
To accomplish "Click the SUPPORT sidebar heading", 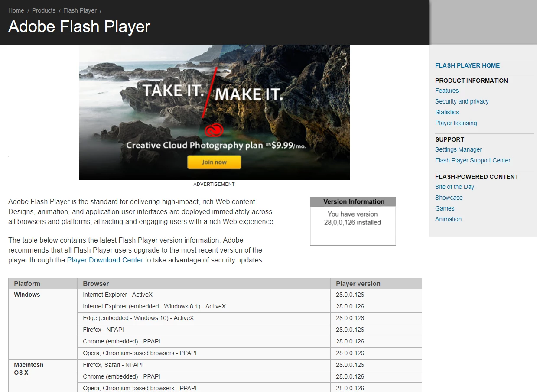I will [x=449, y=139].
